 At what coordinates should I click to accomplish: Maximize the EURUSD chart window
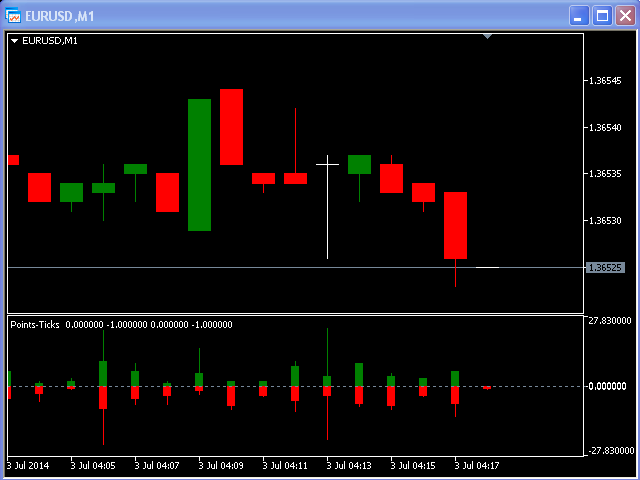point(602,16)
